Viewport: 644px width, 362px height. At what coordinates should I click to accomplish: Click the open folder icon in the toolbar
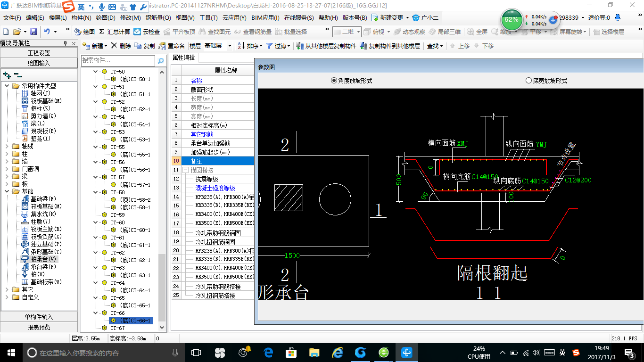tap(17, 32)
